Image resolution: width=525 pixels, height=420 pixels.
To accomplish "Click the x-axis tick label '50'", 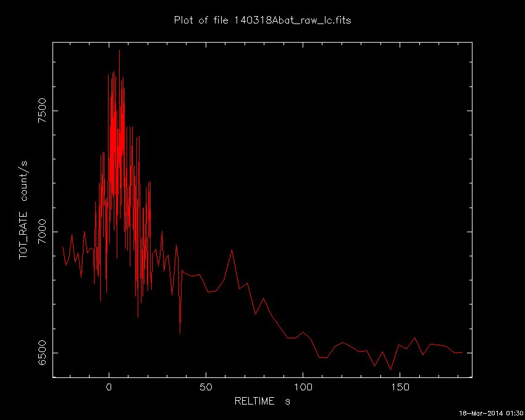I will (x=206, y=387).
